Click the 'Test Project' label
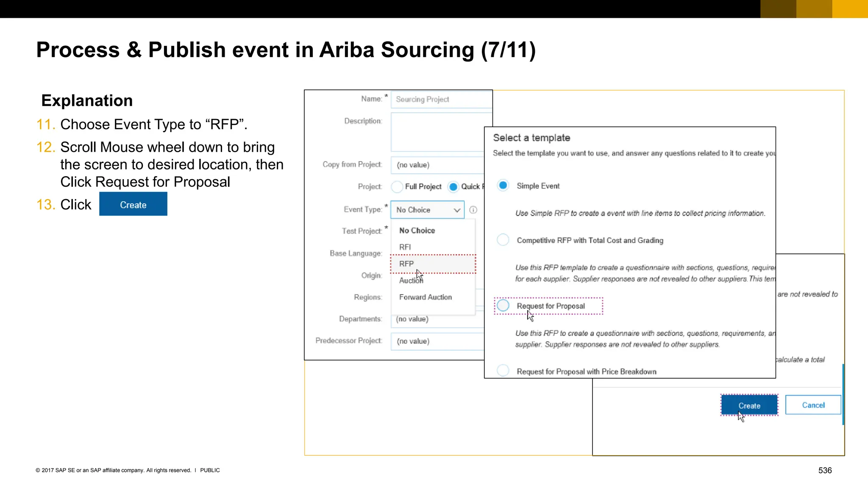 coord(362,231)
